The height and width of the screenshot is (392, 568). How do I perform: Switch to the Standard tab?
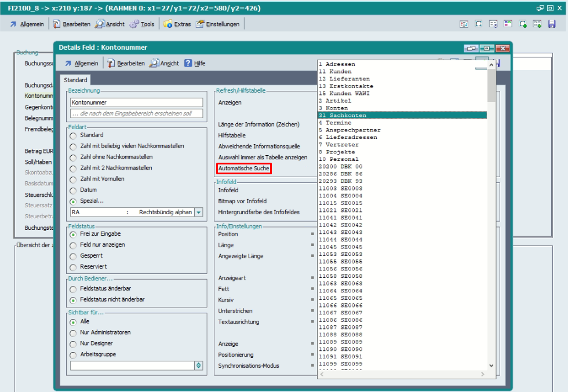tap(76, 80)
